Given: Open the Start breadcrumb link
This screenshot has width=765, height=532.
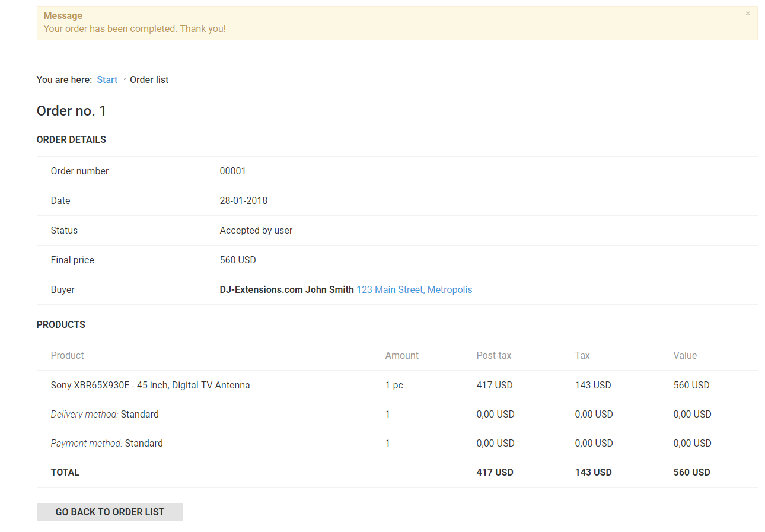Looking at the screenshot, I should pyautogui.click(x=107, y=79).
